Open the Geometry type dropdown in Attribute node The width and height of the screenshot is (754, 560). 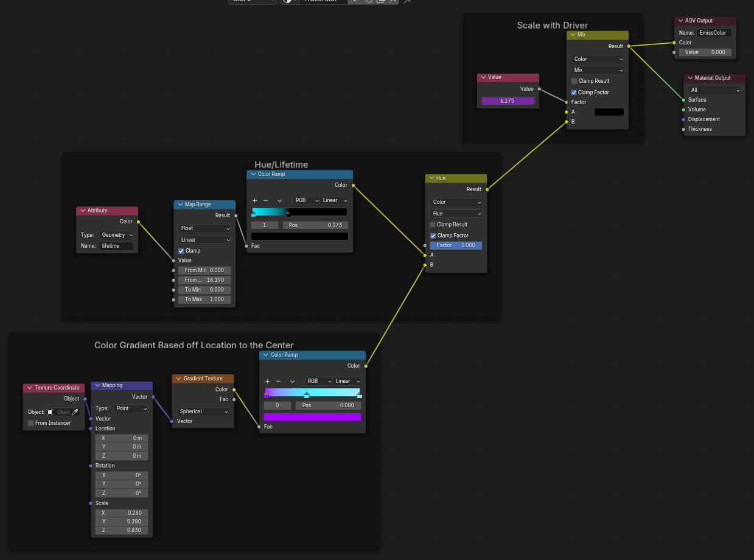[x=116, y=235]
